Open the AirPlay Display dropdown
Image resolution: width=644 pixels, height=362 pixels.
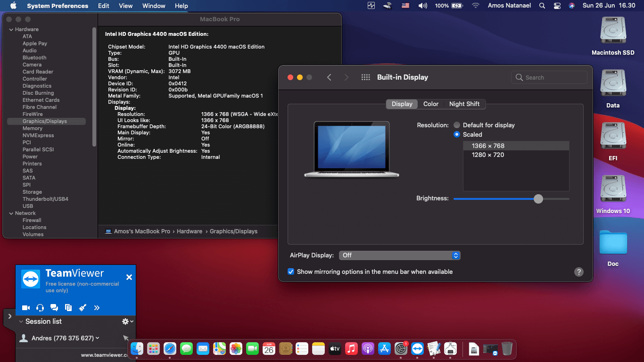[x=399, y=255]
